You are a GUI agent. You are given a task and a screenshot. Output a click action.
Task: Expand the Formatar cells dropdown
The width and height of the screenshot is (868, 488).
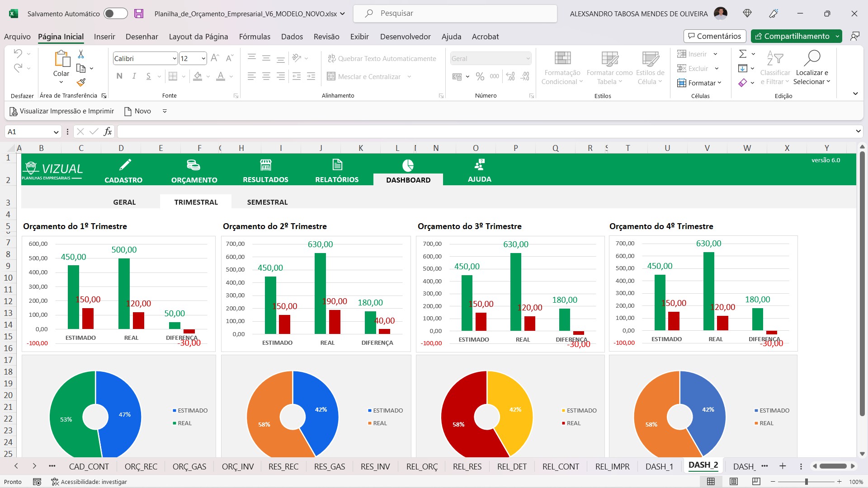[699, 83]
